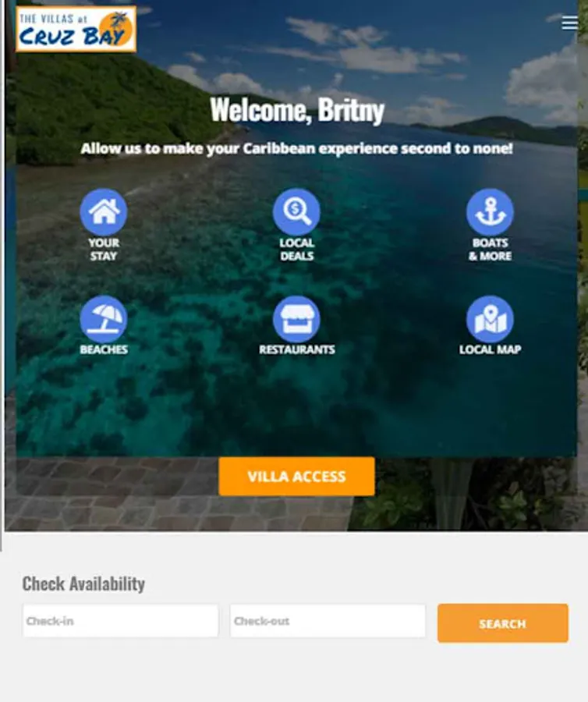Screen dimensions: 588x702
Task: Open the Local Deals magnifier icon
Action: point(296,211)
